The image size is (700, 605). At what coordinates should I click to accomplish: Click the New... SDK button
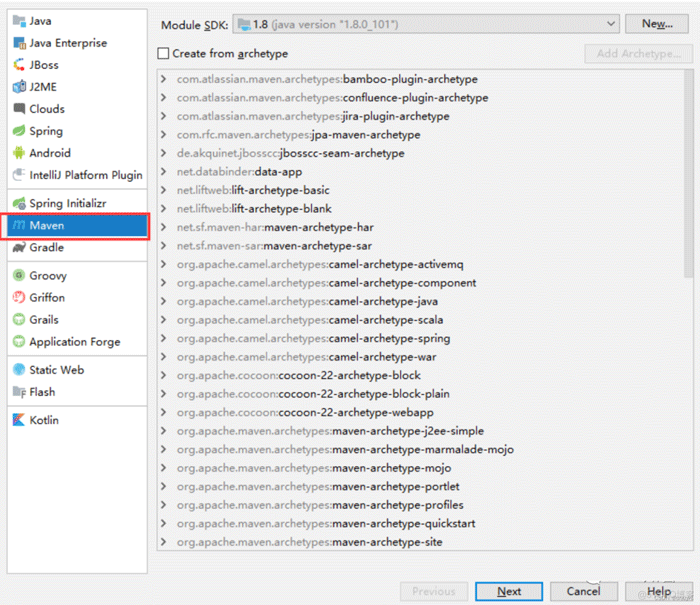pyautogui.click(x=657, y=24)
